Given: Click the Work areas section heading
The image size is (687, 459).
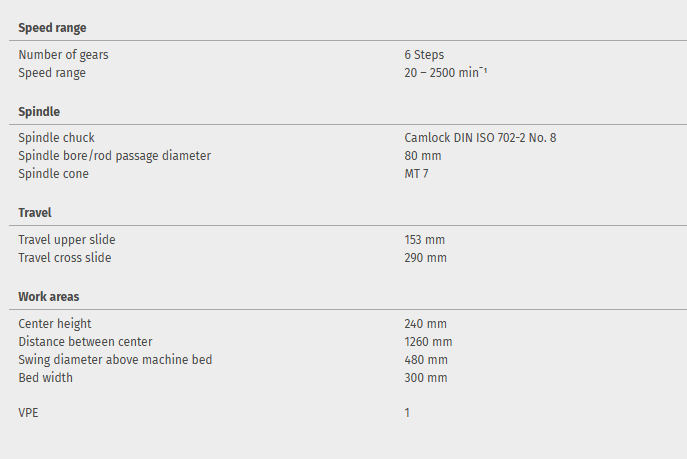Looking at the screenshot, I should tap(49, 297).
